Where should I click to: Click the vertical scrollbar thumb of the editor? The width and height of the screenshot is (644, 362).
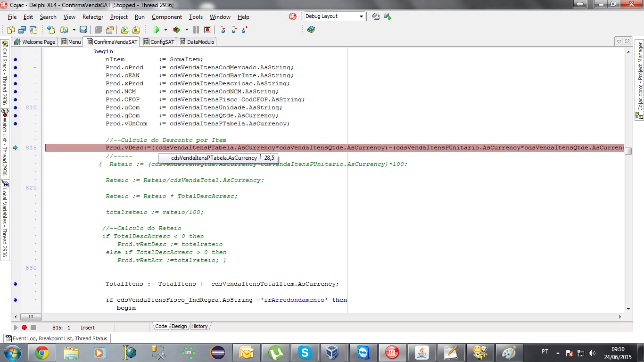628,151
